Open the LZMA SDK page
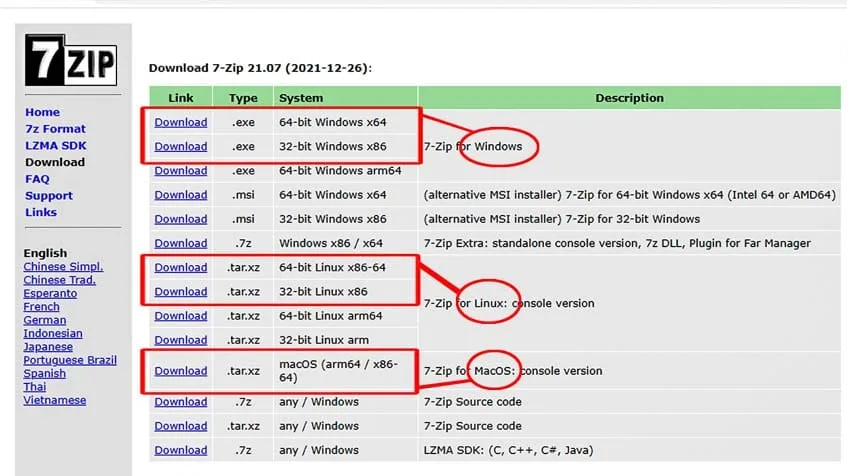 click(x=56, y=145)
